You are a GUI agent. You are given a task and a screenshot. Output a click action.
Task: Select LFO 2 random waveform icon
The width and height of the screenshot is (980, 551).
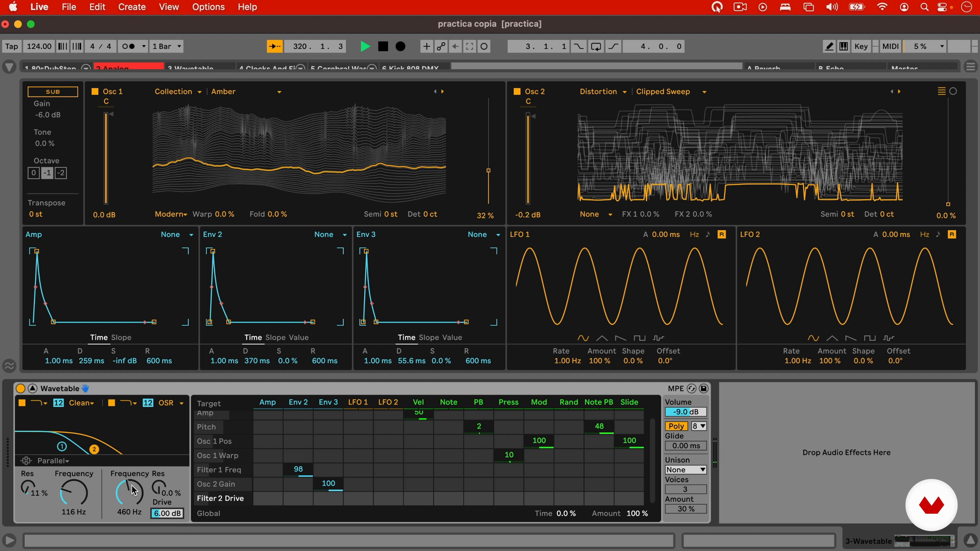click(x=889, y=338)
